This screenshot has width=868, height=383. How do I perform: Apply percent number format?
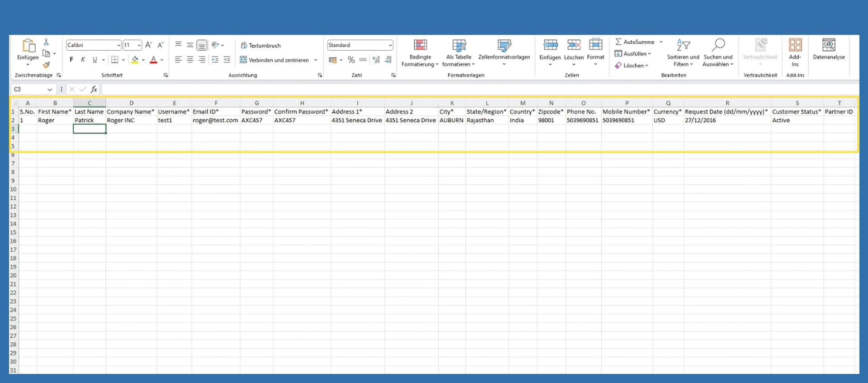(351, 60)
